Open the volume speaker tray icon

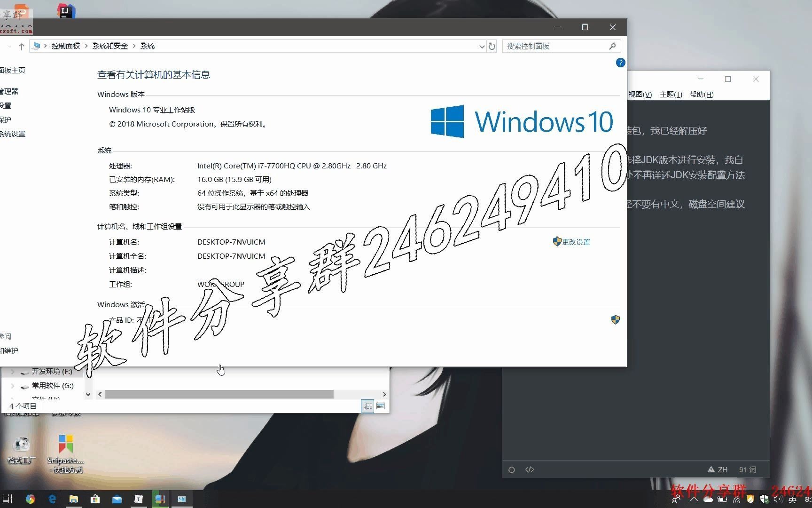point(778,500)
